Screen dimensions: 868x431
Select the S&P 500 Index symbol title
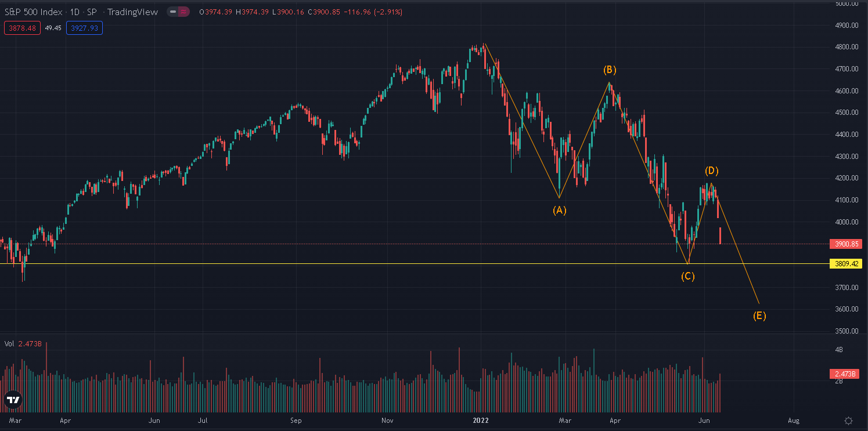(33, 12)
